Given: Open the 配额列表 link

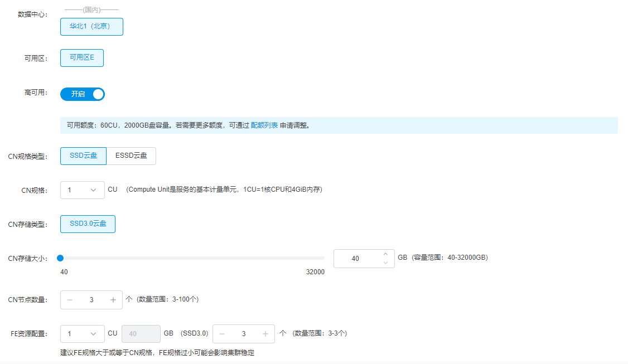Looking at the screenshot, I should 264,125.
